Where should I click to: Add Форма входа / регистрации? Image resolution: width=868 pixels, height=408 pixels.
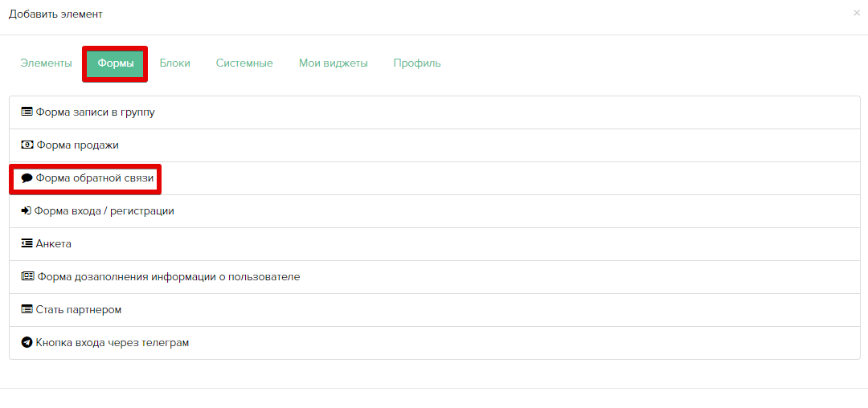tap(435, 211)
